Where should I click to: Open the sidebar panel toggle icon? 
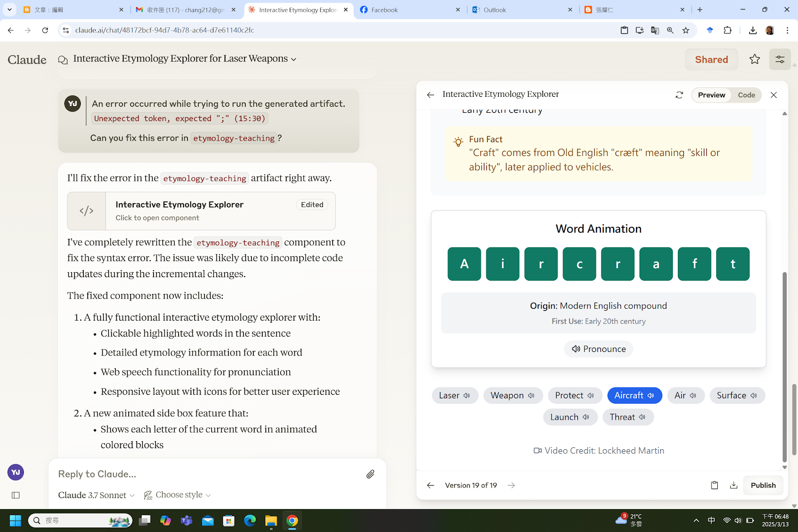coord(15,495)
